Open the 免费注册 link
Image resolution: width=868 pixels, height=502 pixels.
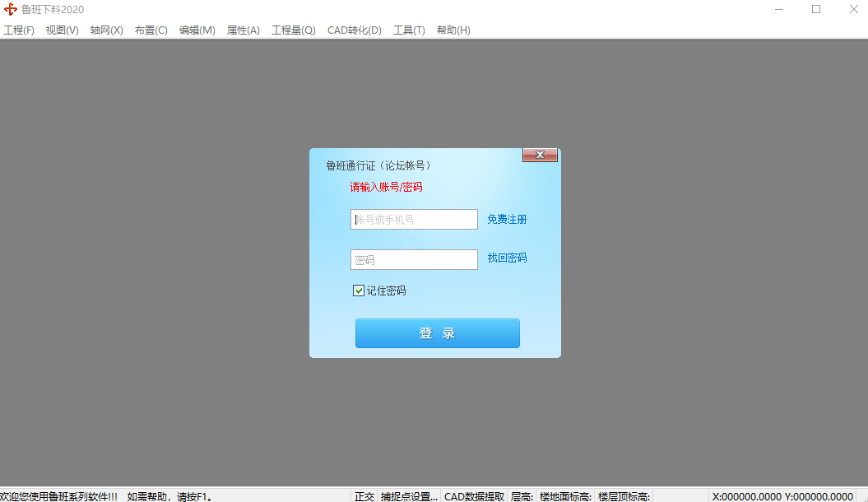(x=507, y=220)
